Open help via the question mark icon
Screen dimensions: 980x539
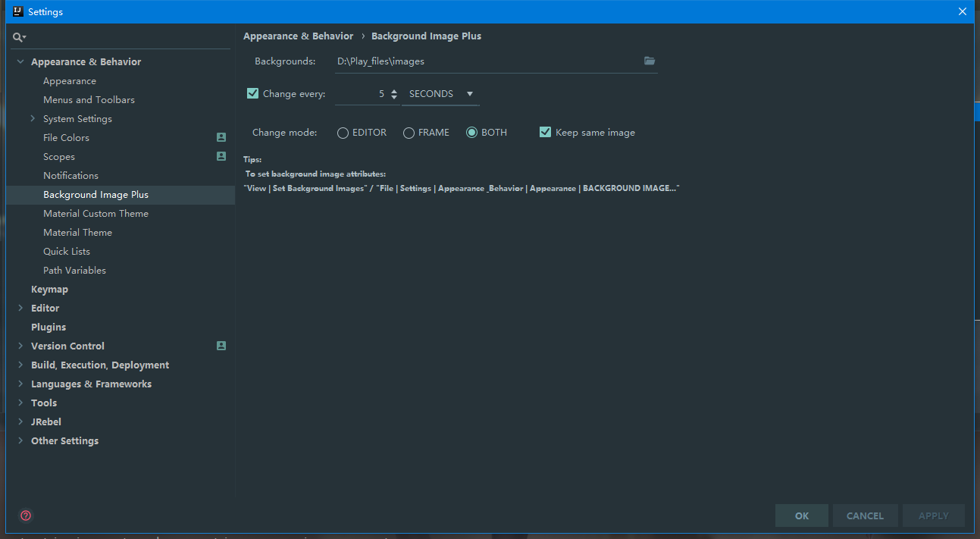(x=26, y=515)
